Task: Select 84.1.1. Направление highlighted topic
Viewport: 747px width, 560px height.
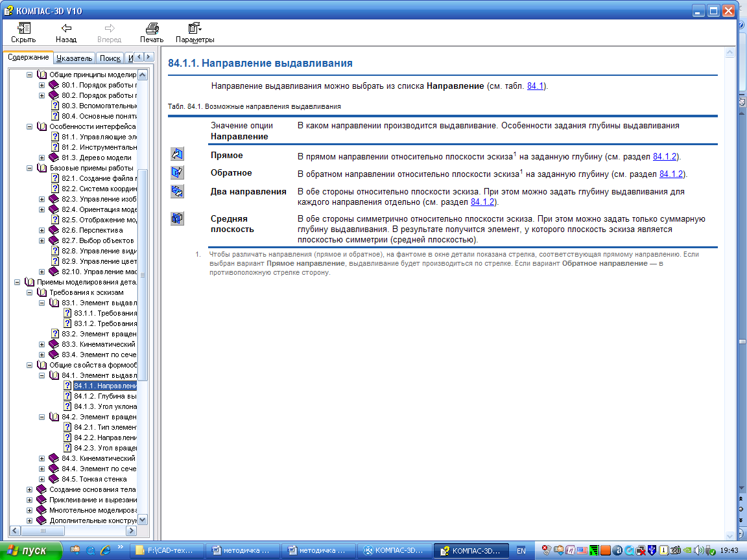Action: click(x=105, y=386)
